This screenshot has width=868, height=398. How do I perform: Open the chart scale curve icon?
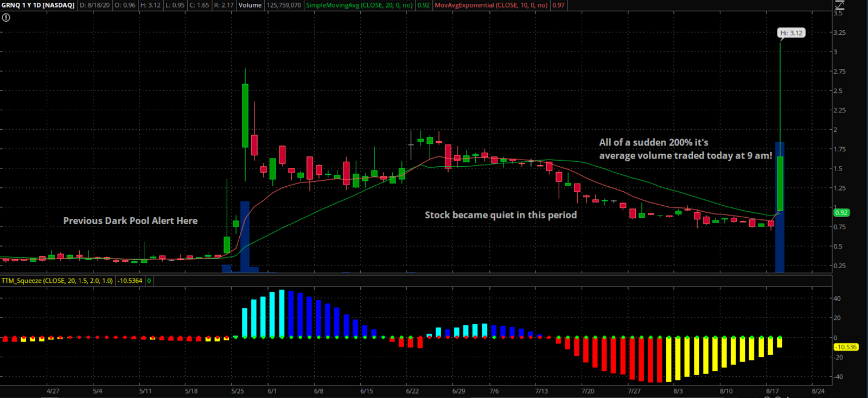point(840,5)
